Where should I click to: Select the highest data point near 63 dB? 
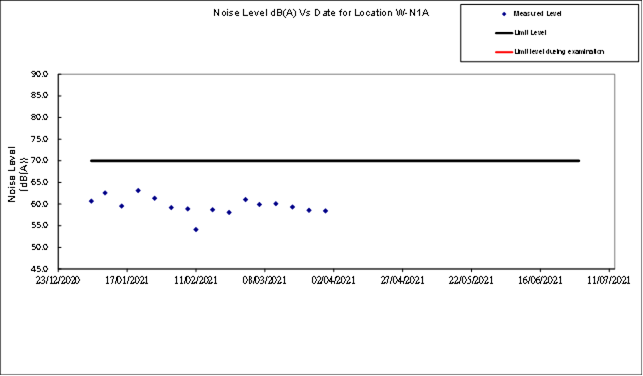click(x=138, y=191)
